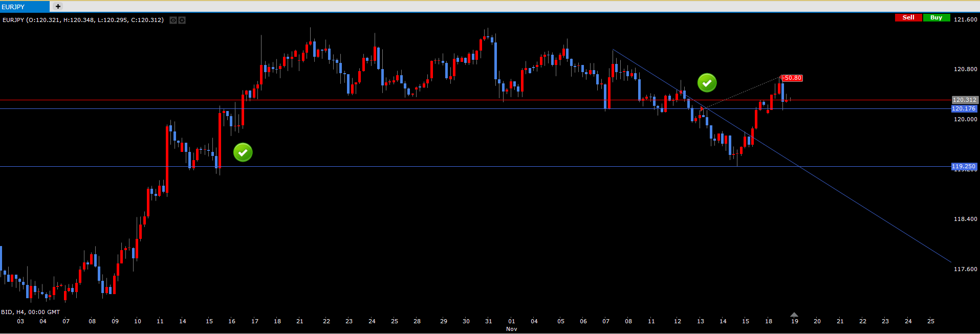The height and width of the screenshot is (334, 980).
Task: Open chart settings gear icon
Action: (182, 20)
